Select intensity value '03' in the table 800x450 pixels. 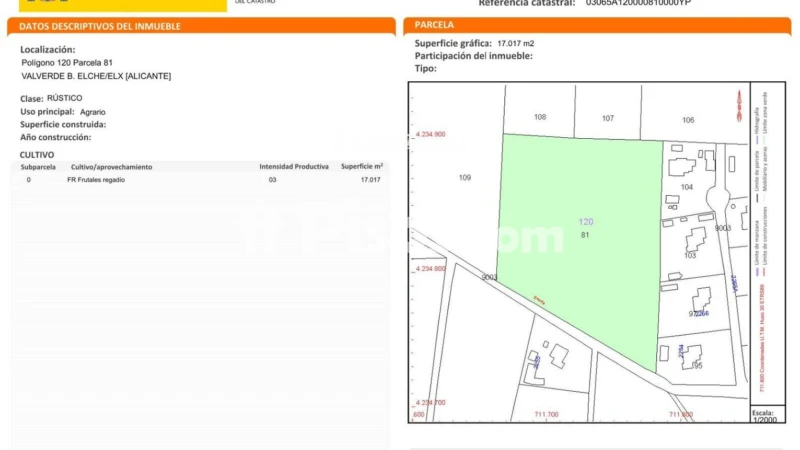272,180
